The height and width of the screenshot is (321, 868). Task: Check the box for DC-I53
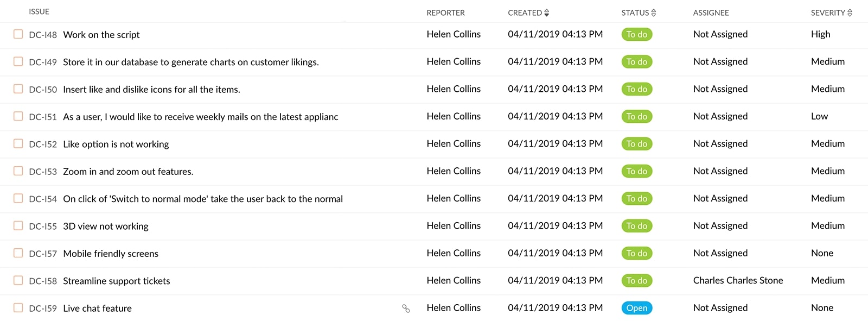tap(18, 171)
